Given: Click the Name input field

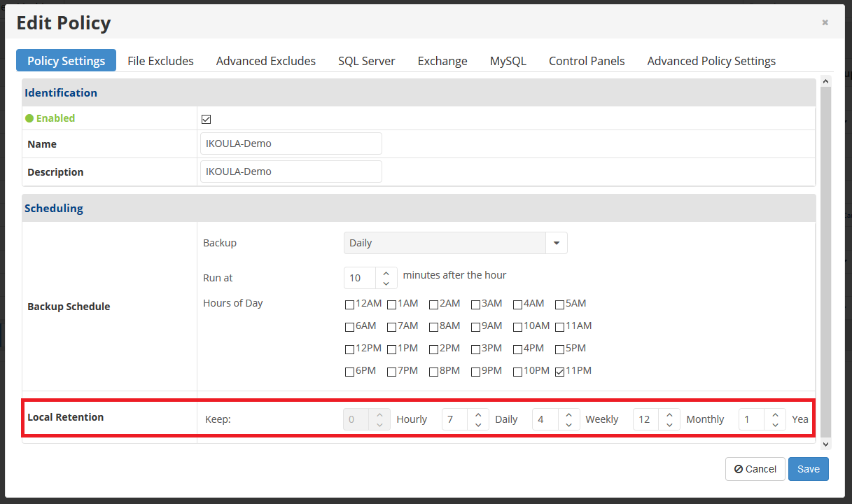Looking at the screenshot, I should pyautogui.click(x=291, y=143).
